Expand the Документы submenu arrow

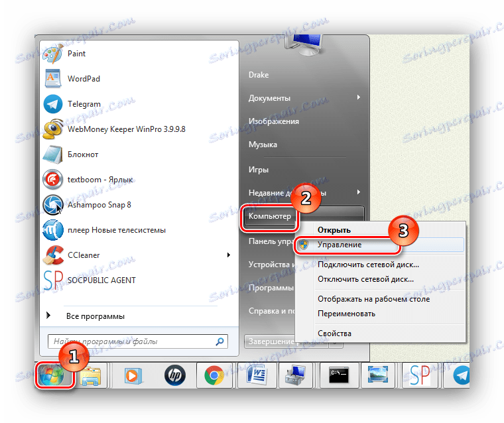[x=358, y=97]
